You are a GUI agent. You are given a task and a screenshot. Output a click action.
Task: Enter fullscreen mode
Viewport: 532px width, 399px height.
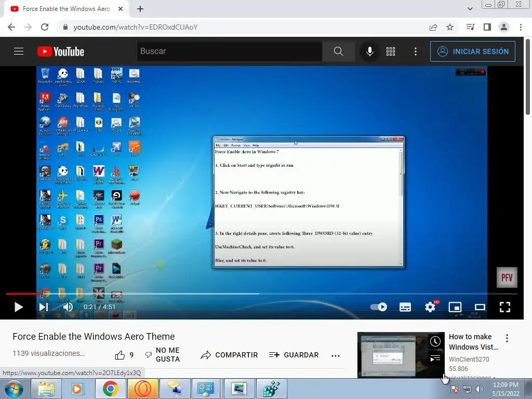[505, 307]
